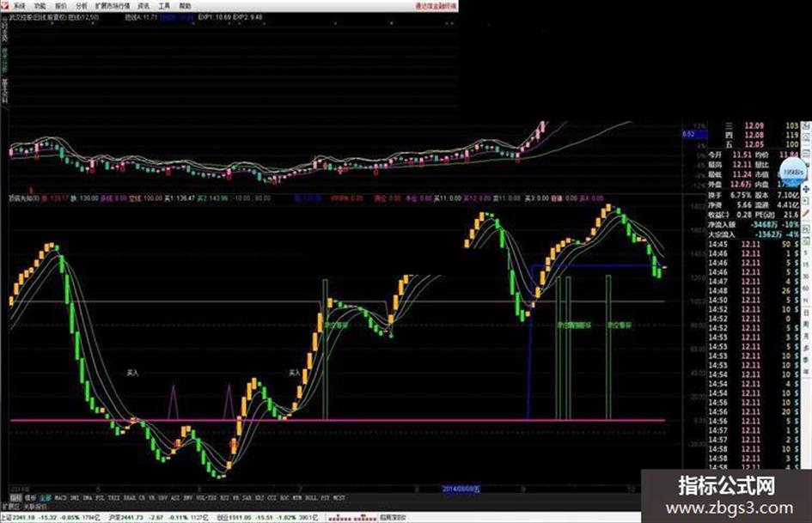Image resolution: width=812 pixels, height=523 pixels.
Task: Select the DMA indicator tab
Action: click(x=87, y=497)
